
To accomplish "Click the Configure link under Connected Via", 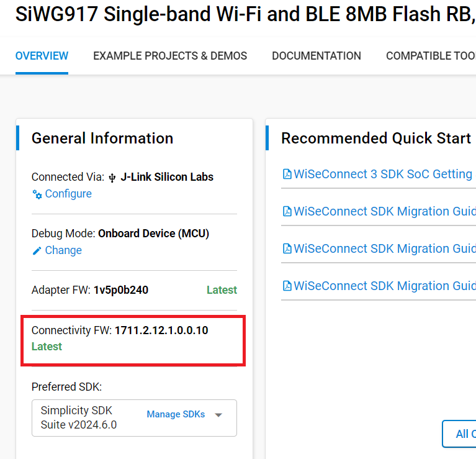I will pyautogui.click(x=68, y=194).
